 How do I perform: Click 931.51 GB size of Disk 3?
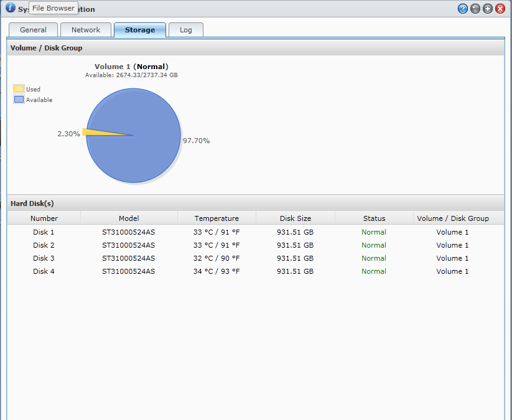coord(295,258)
